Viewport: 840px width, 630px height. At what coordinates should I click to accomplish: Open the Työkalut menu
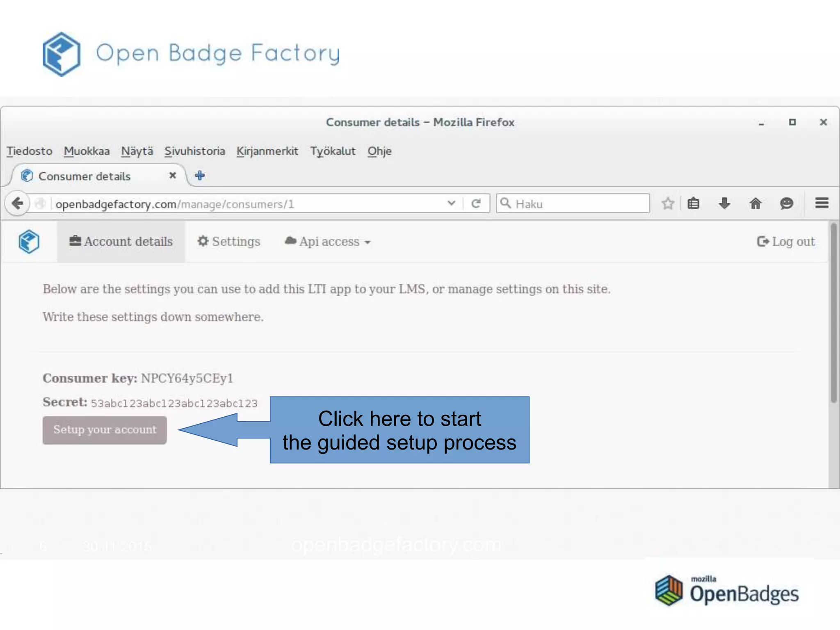(x=333, y=151)
